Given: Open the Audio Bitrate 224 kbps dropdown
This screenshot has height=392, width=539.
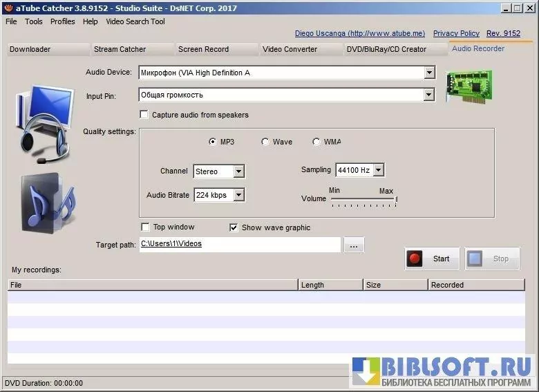Looking at the screenshot, I should coord(238,195).
